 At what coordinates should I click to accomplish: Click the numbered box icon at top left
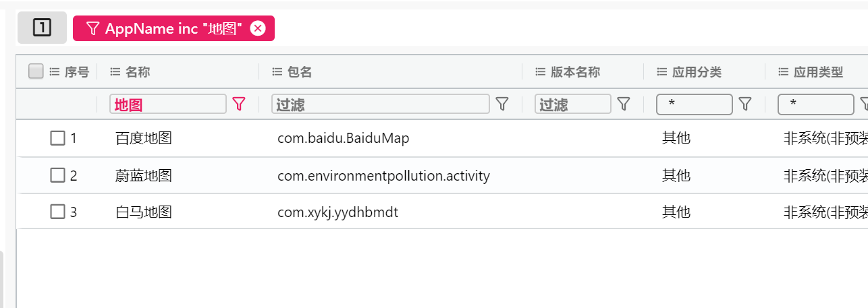[42, 28]
